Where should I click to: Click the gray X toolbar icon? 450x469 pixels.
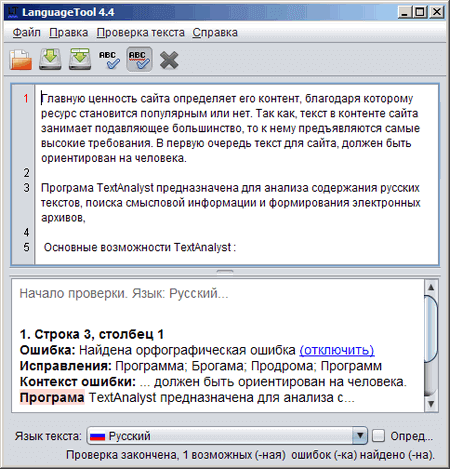(x=169, y=60)
